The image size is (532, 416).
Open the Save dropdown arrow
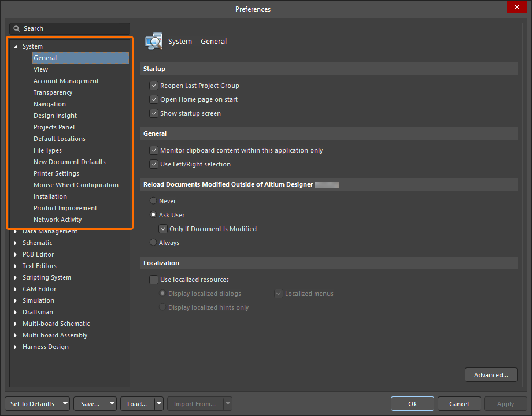point(112,404)
